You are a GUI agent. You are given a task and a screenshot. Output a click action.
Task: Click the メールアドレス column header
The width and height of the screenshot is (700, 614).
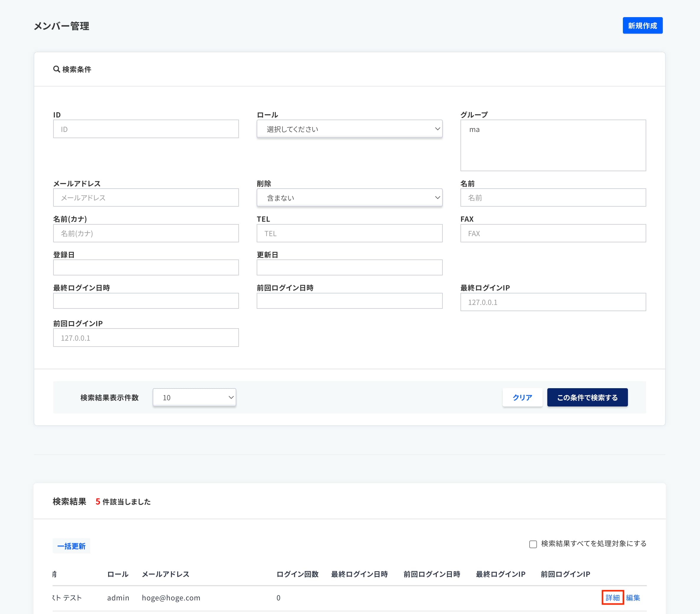coord(165,574)
